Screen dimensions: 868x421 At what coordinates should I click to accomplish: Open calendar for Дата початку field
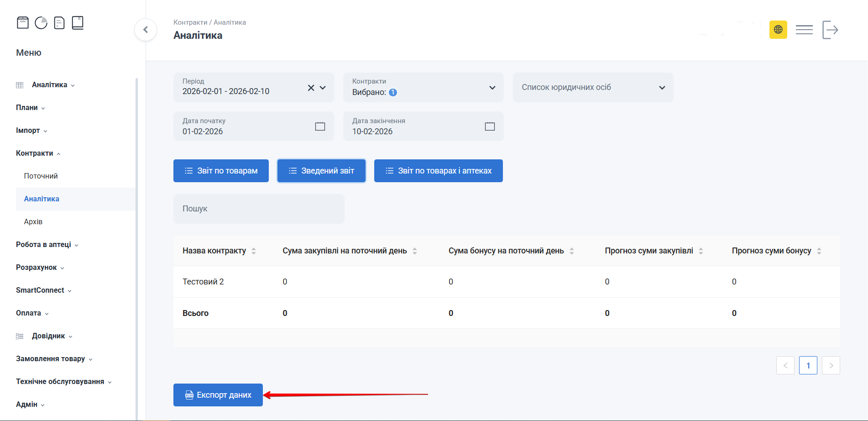pyautogui.click(x=320, y=126)
